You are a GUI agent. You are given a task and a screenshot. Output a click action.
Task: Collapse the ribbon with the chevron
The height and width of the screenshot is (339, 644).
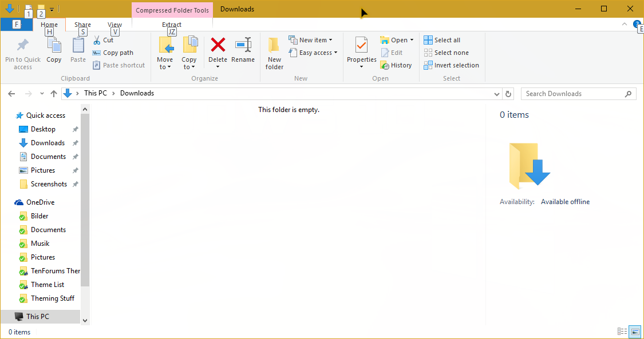625,24
